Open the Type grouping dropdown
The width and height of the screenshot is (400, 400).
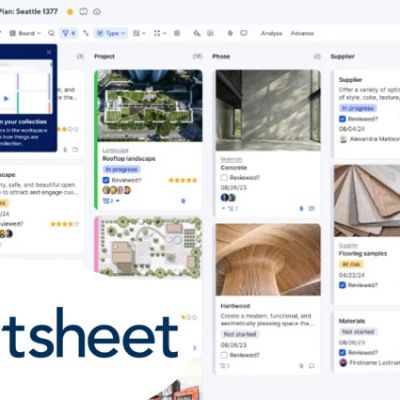(x=111, y=33)
